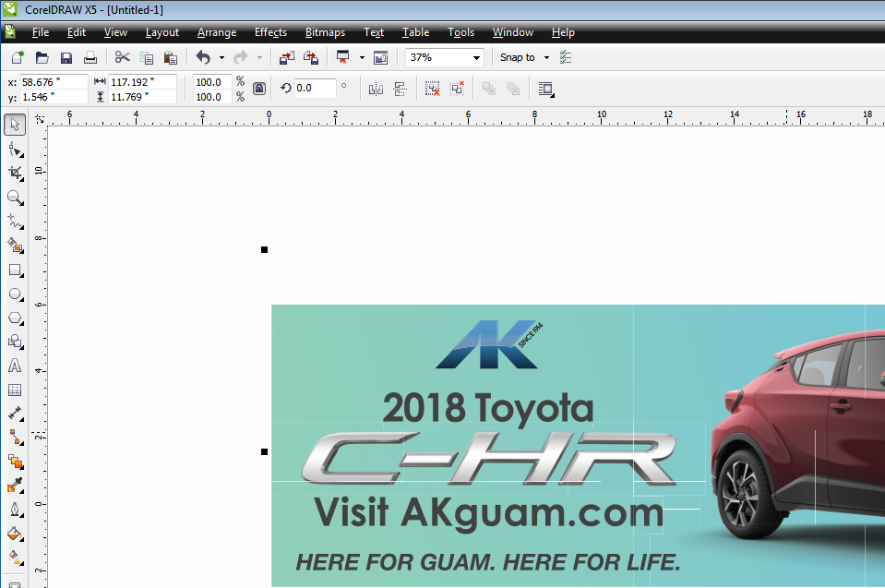The height and width of the screenshot is (588, 885).
Task: Expand the zoom level dropdown showing 37%
Action: [476, 57]
